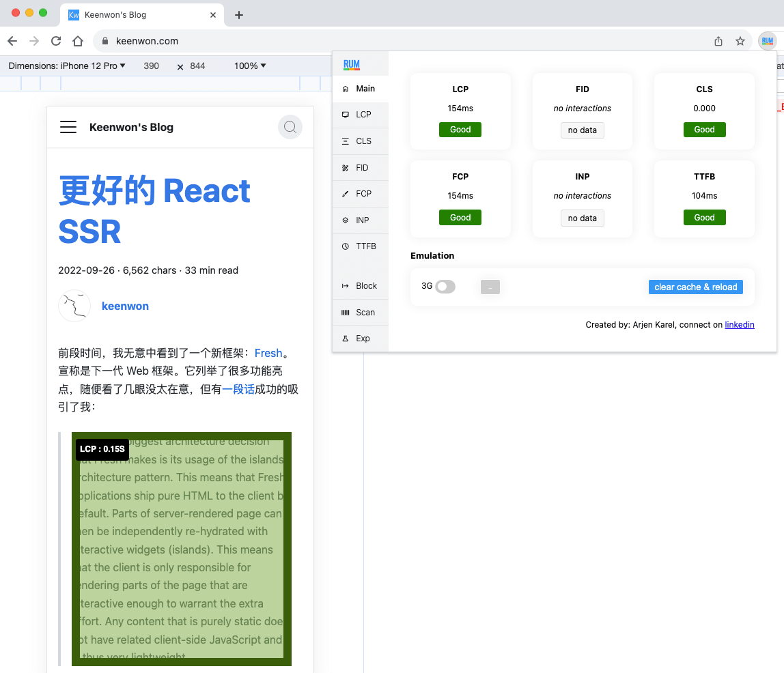Click the viewport width field showing 390
This screenshot has height=673, width=784.
[152, 66]
